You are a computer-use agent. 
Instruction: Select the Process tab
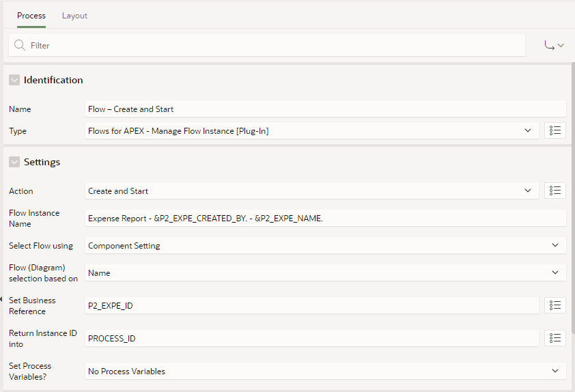(31, 16)
